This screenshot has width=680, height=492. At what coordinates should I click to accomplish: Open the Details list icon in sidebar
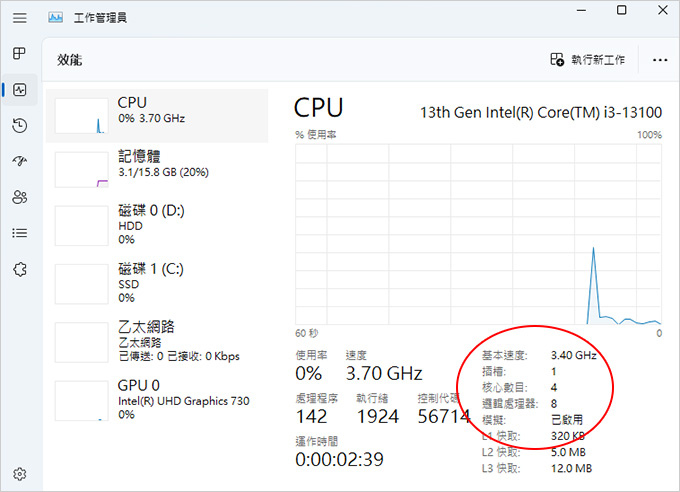click(x=20, y=233)
